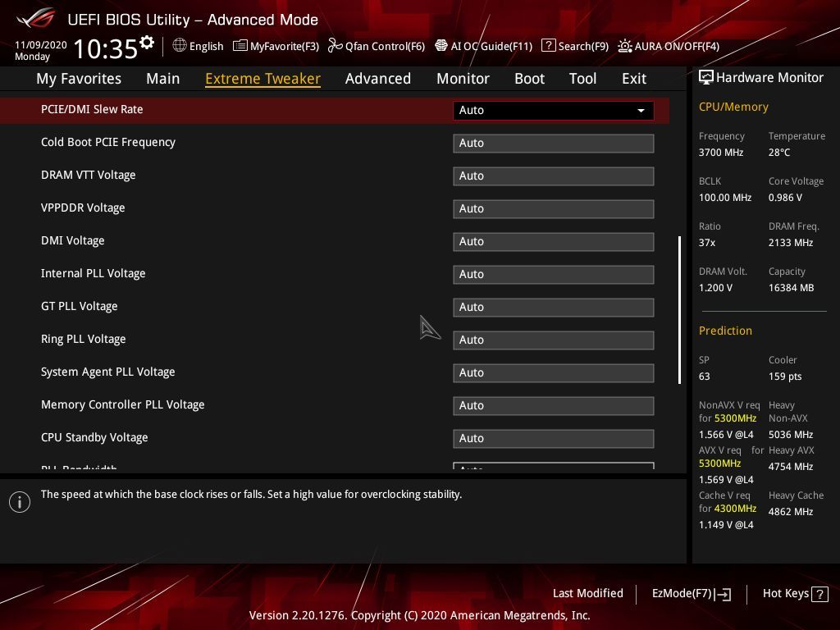Click the Hardware Monitor display icon
Viewport: 840px width, 630px height.
coord(706,78)
